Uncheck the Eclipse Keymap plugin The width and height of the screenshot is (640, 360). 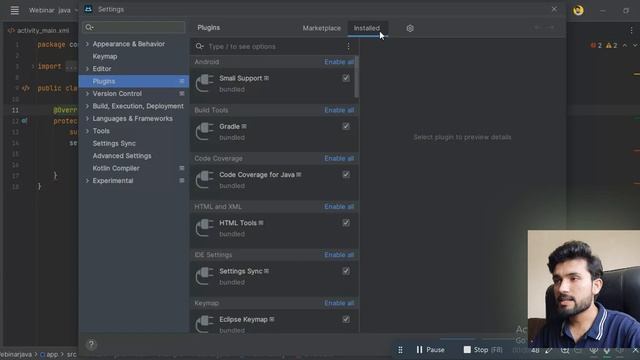(x=346, y=319)
